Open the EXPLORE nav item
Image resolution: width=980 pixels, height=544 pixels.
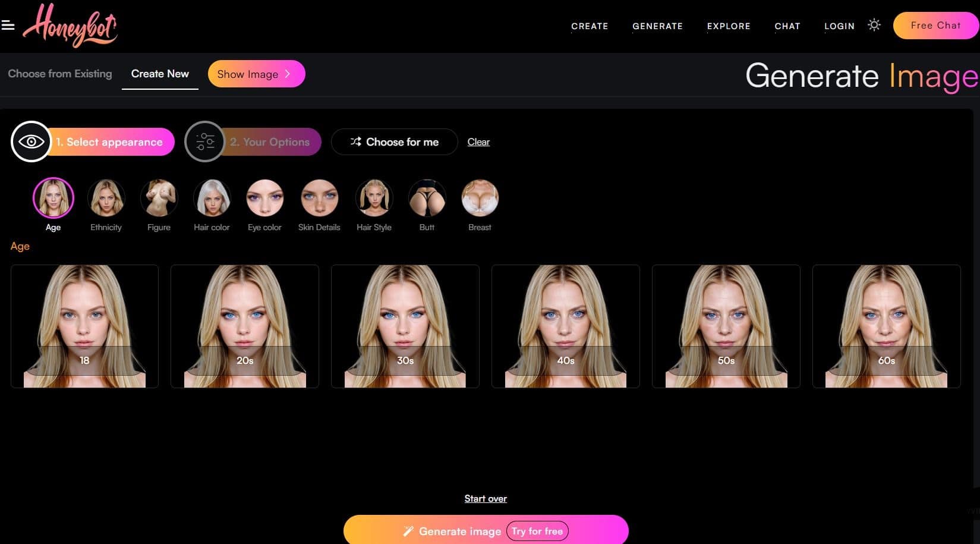click(x=729, y=26)
